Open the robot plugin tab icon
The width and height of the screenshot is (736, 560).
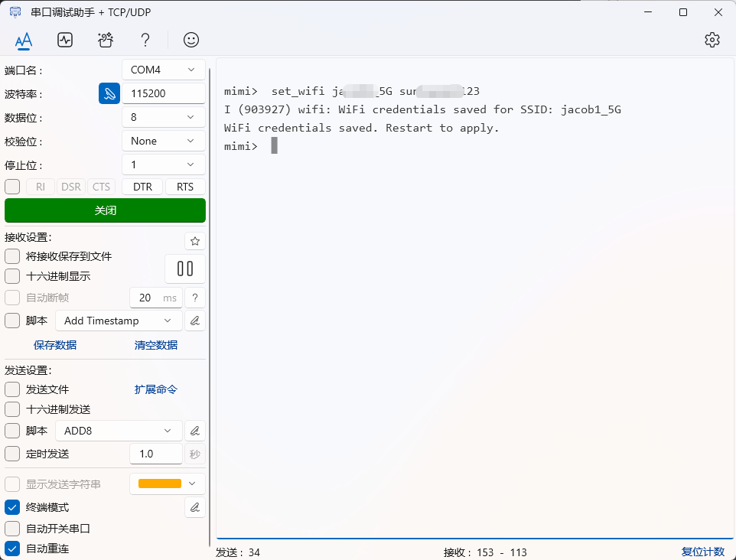click(106, 40)
